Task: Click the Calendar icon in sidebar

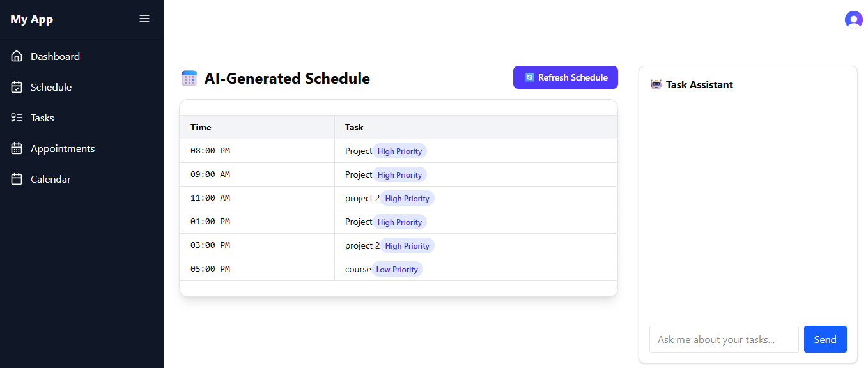Action: click(17, 179)
